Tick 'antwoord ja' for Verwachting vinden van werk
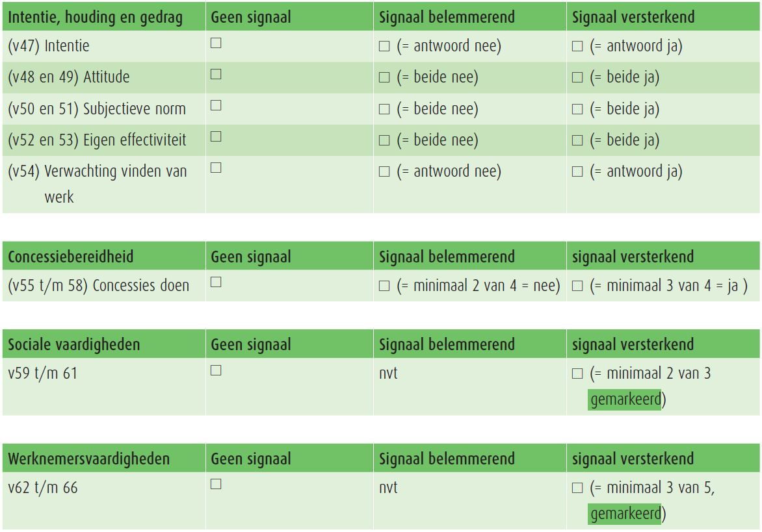This screenshot has width=762, height=532. (x=577, y=172)
